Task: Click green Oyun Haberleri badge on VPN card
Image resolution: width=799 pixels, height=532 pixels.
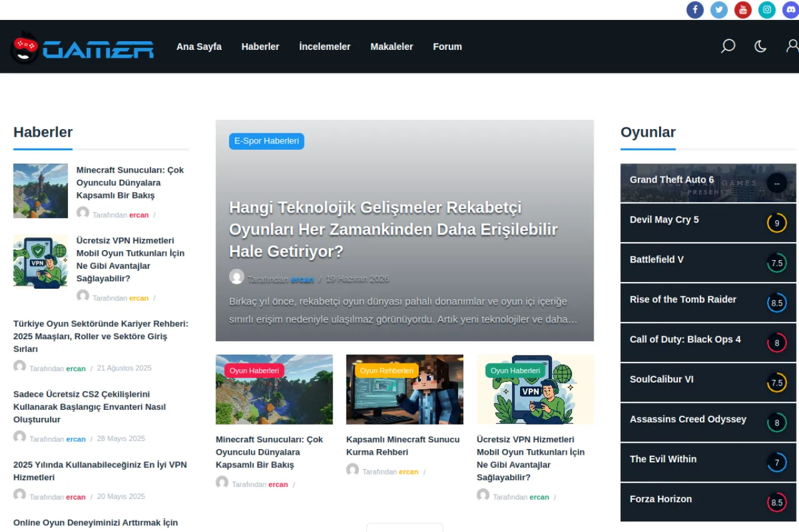Action: [x=515, y=370]
